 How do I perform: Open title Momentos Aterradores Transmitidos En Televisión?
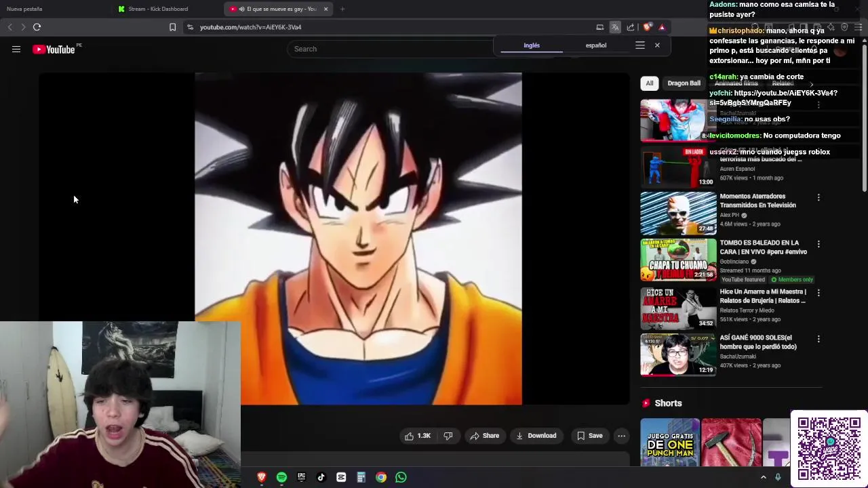pos(757,201)
